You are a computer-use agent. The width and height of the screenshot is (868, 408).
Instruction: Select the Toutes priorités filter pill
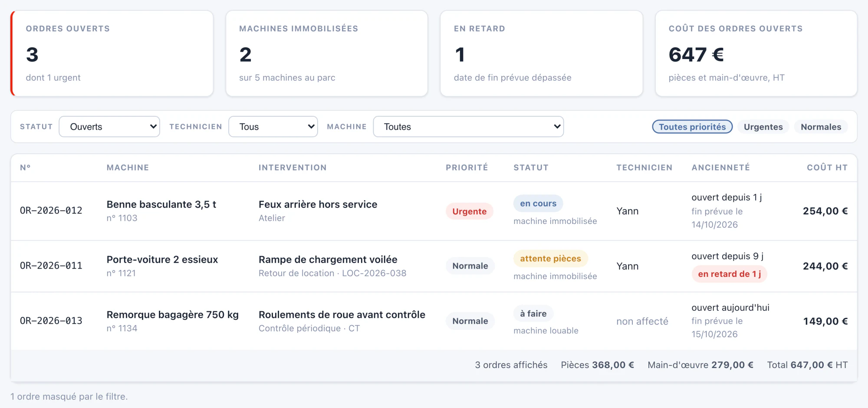(x=692, y=127)
